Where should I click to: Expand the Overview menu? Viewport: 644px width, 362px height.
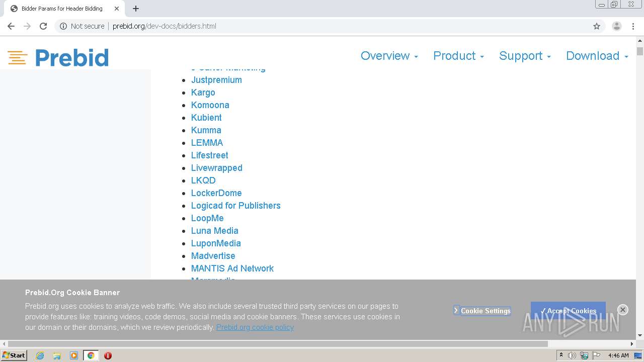coord(389,56)
